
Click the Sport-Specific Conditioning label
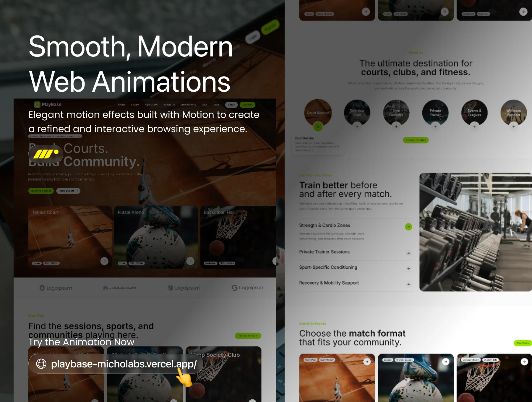[x=328, y=267]
